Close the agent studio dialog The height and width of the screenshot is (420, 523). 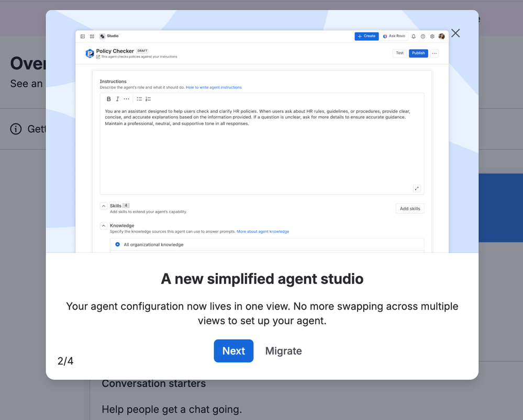click(455, 33)
